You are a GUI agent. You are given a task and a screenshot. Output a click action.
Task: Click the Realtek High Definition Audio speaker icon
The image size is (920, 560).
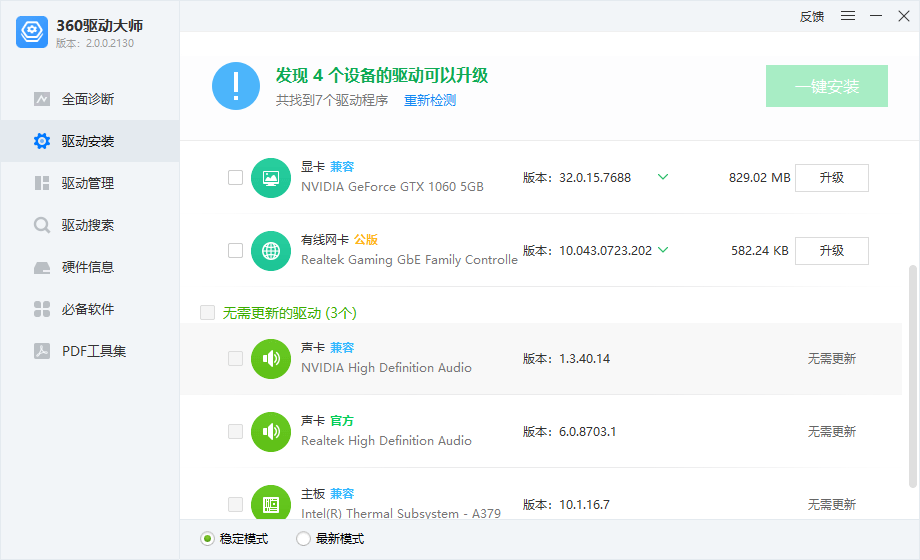tap(270, 431)
